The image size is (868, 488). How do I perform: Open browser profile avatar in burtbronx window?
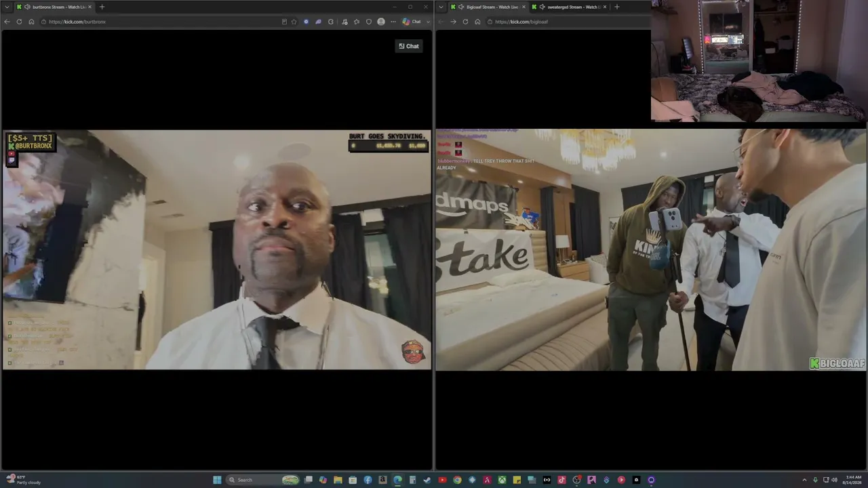point(381,22)
